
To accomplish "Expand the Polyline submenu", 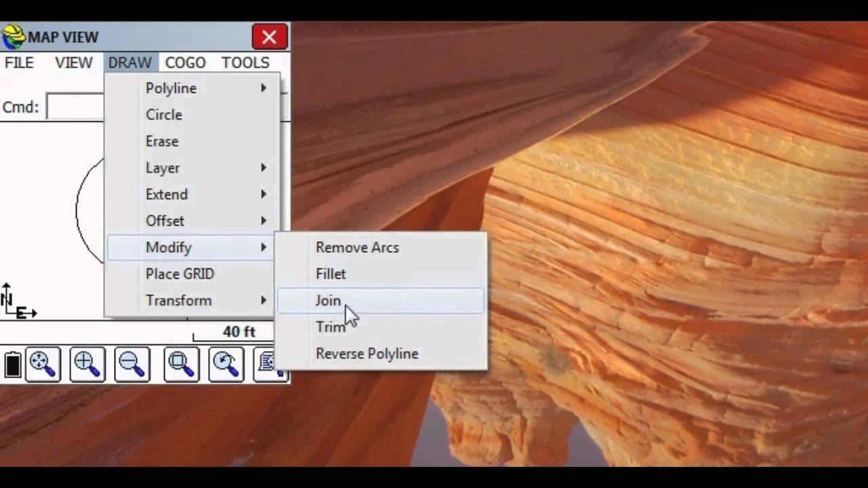I will pyautogui.click(x=192, y=88).
